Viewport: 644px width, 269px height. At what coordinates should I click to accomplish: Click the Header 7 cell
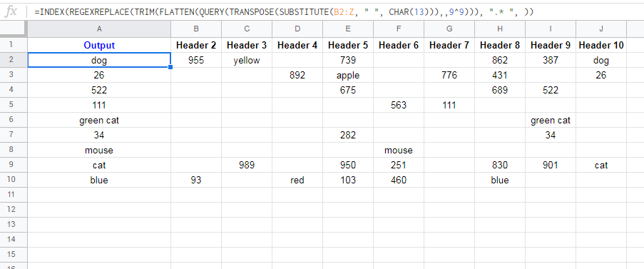tap(449, 45)
